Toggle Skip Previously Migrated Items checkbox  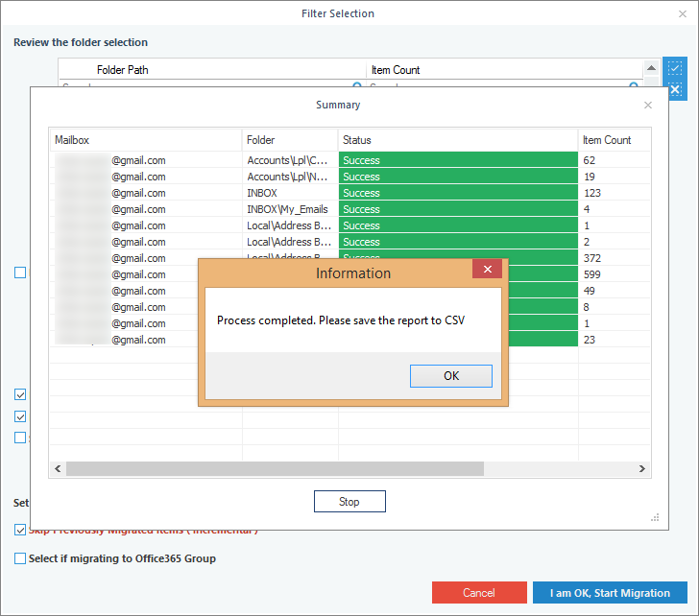(x=20, y=530)
